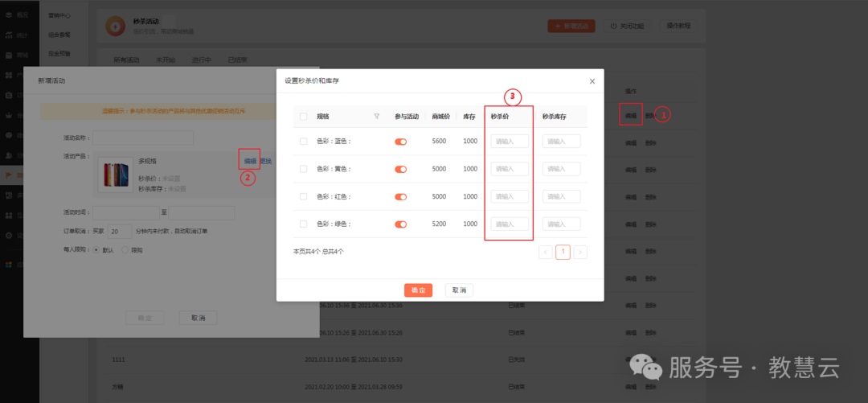
Task: Click the 关闭功能 power button
Action: click(x=627, y=26)
